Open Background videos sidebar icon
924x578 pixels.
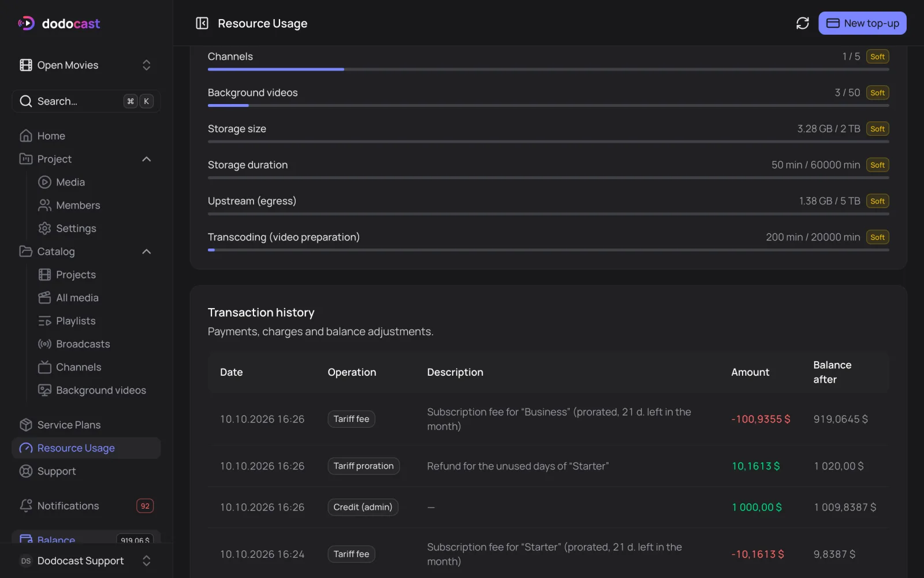coord(44,390)
